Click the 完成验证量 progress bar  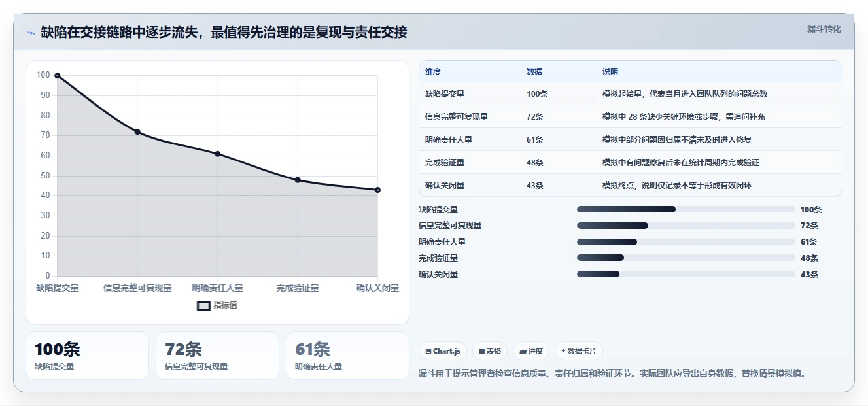[x=686, y=258]
